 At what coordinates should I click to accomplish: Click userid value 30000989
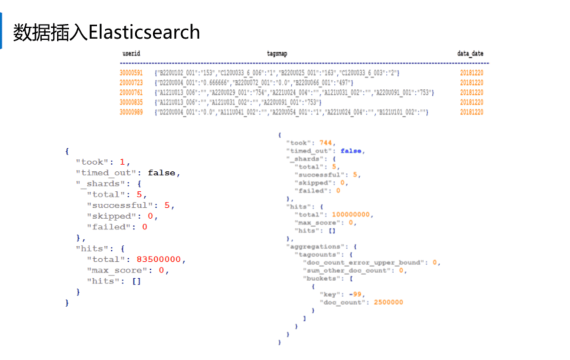click(131, 112)
